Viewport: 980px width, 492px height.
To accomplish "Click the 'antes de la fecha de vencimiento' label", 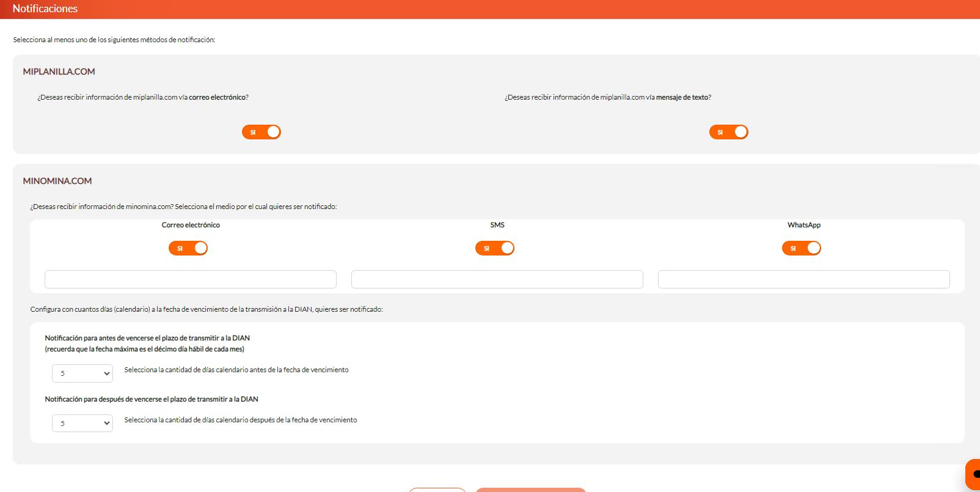I will pyautogui.click(x=236, y=370).
